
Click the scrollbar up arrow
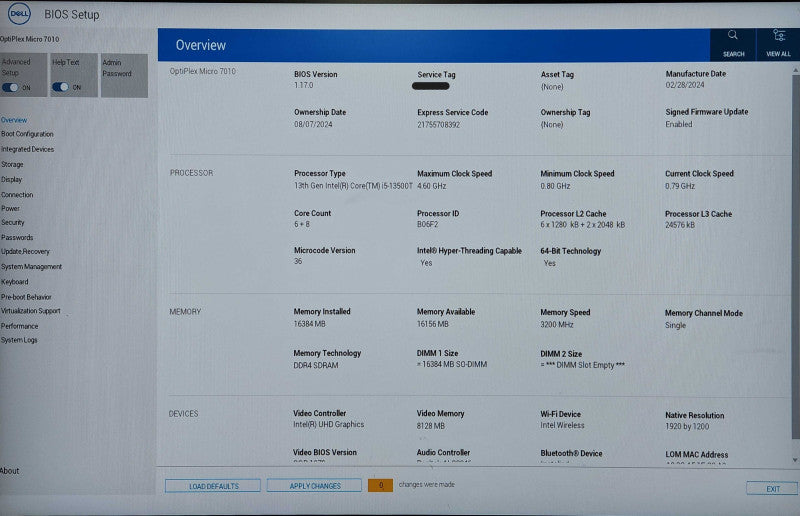[795, 69]
